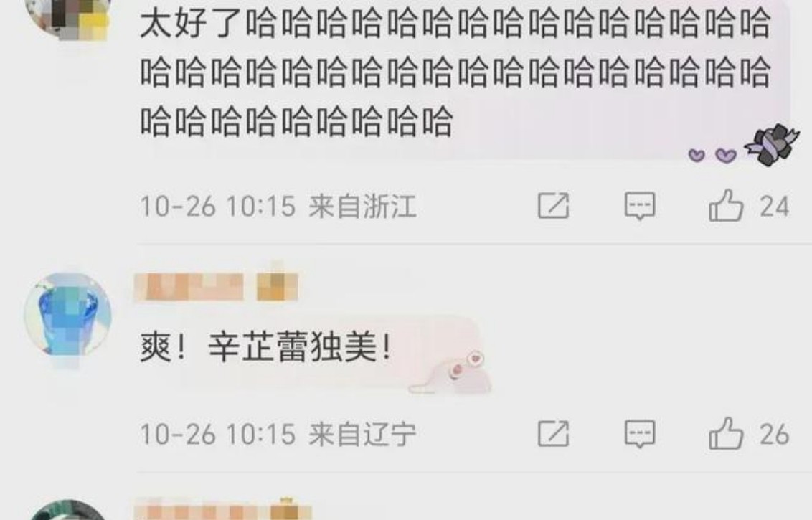
Task: Open replies icon on the 浙江 comment
Action: [640, 206]
